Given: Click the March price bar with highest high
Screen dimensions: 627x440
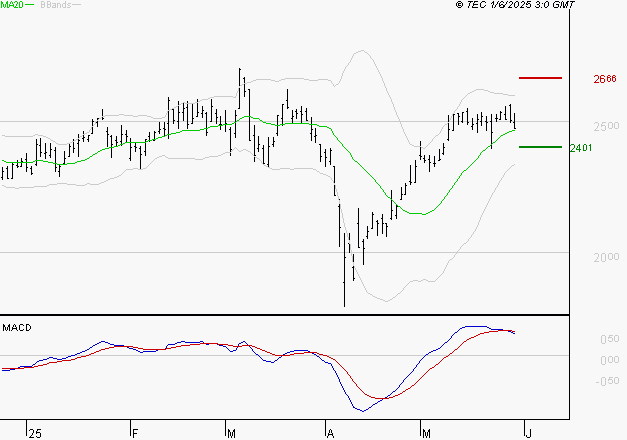Looking at the screenshot, I should point(240,88).
